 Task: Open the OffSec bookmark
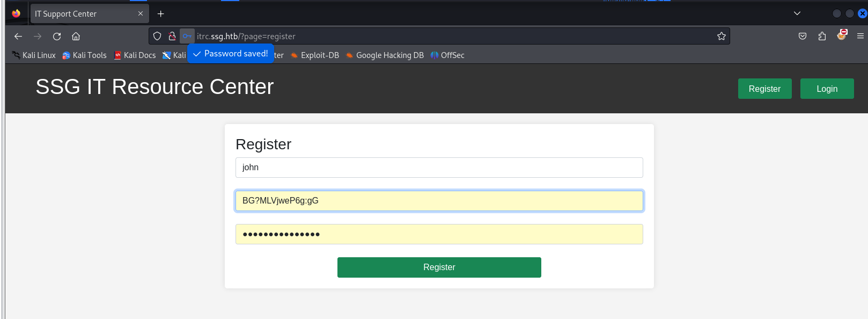(x=447, y=55)
